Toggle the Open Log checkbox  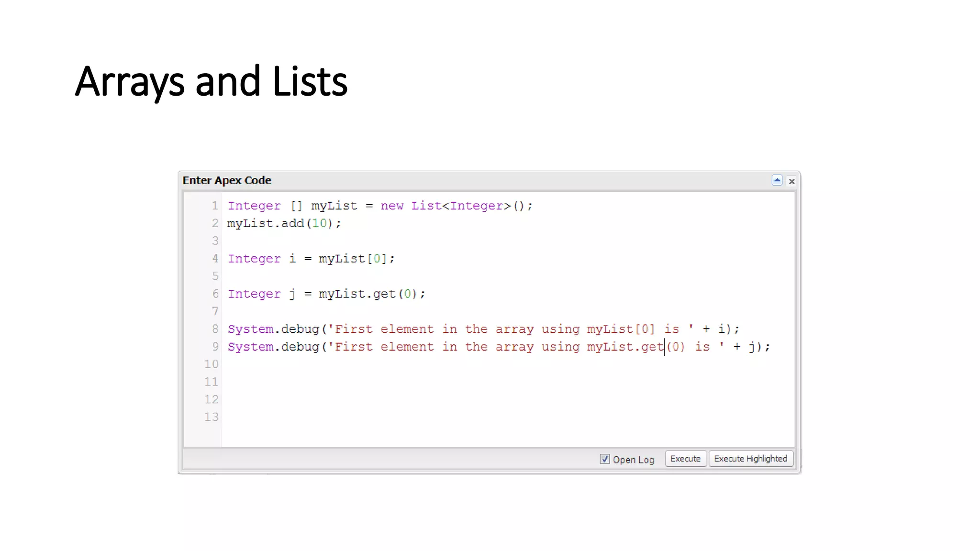pyautogui.click(x=604, y=459)
